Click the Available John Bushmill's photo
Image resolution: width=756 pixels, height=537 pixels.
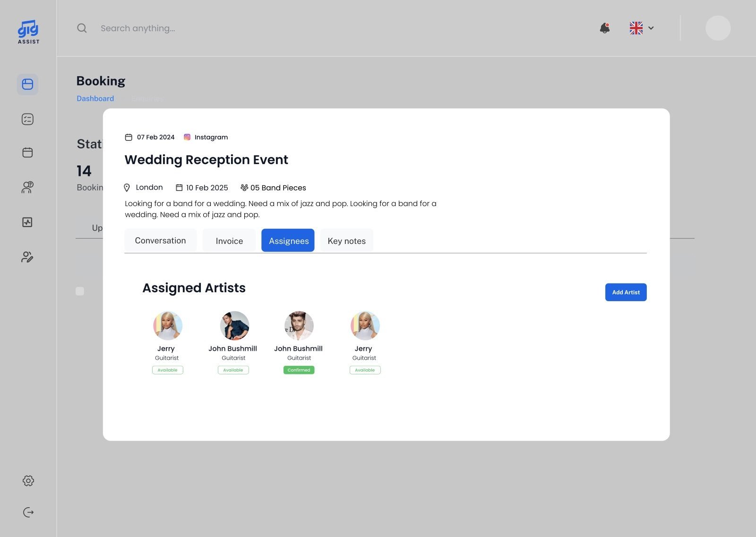coord(234,326)
